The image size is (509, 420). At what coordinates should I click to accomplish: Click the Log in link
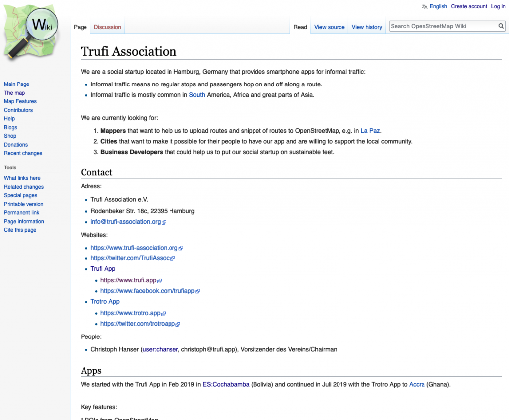498,6
